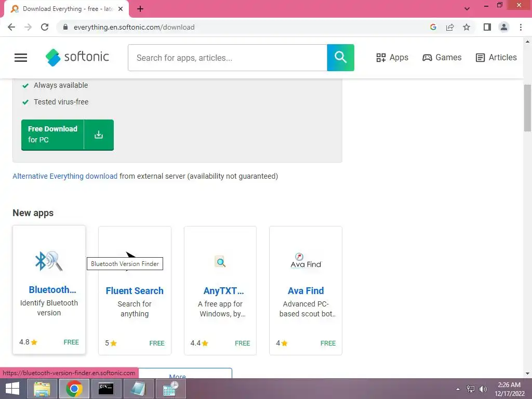Open Chrome three-dot menu
Image resolution: width=532 pixels, height=399 pixels.
click(521, 27)
